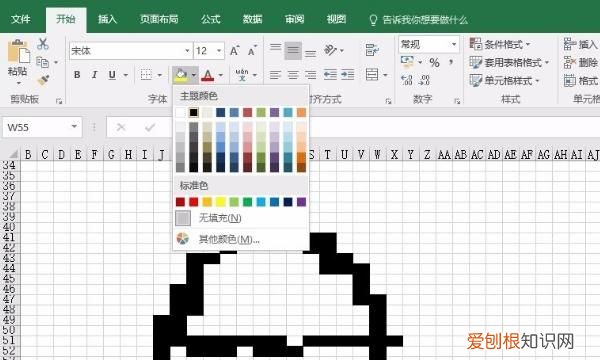Open the 条件格式 conditional formatting menu
The height and width of the screenshot is (360, 600).
500,44
